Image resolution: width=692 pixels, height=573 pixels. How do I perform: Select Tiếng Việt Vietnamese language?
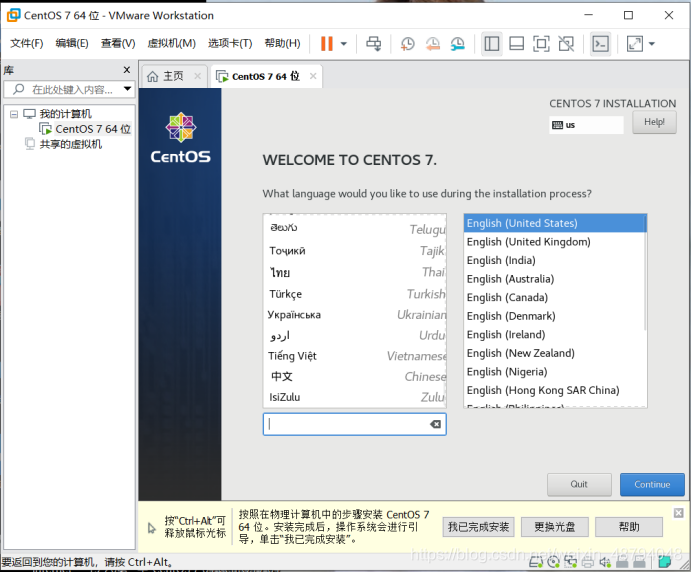tap(354, 356)
